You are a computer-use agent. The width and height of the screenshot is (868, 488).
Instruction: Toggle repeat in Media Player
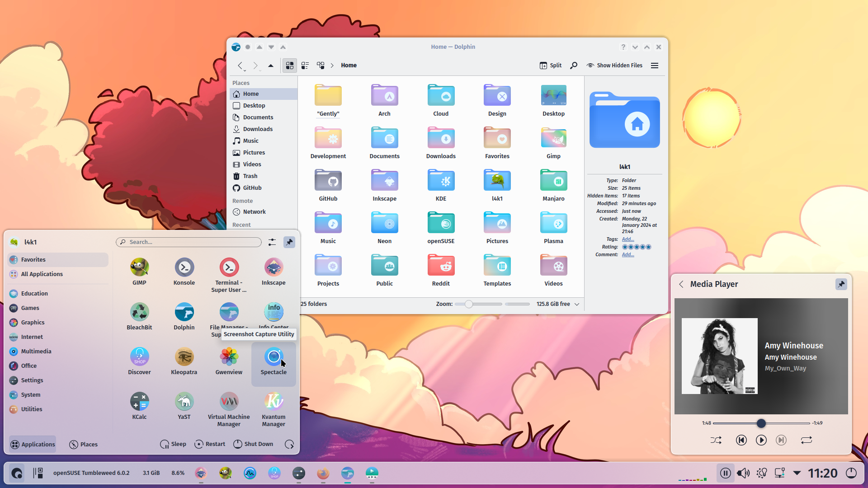pyautogui.click(x=807, y=440)
